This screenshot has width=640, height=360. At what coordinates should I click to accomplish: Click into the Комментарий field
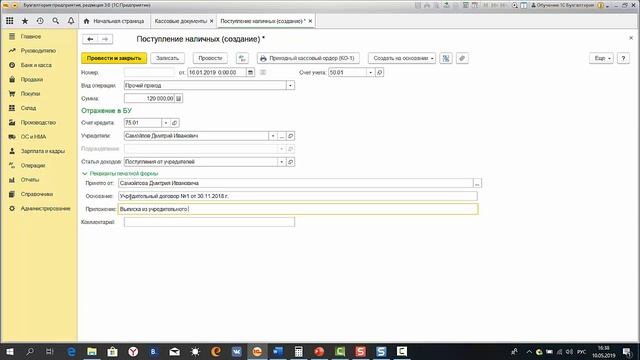click(209, 222)
